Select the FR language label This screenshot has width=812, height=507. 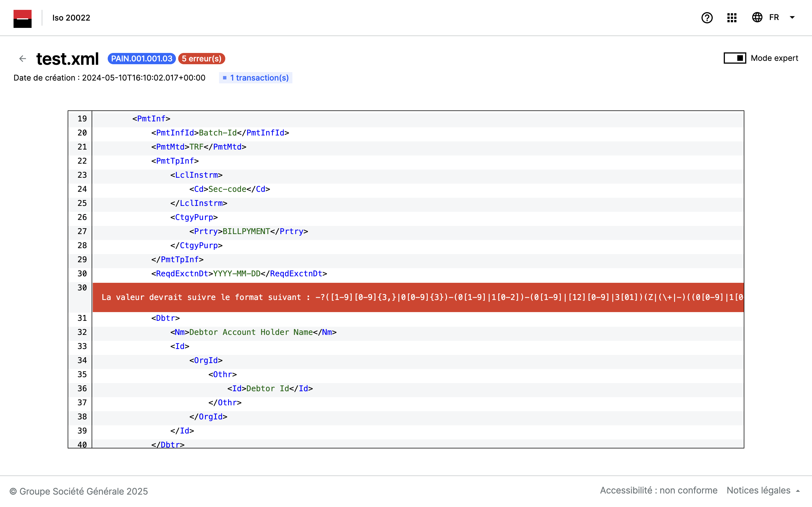coord(774,17)
